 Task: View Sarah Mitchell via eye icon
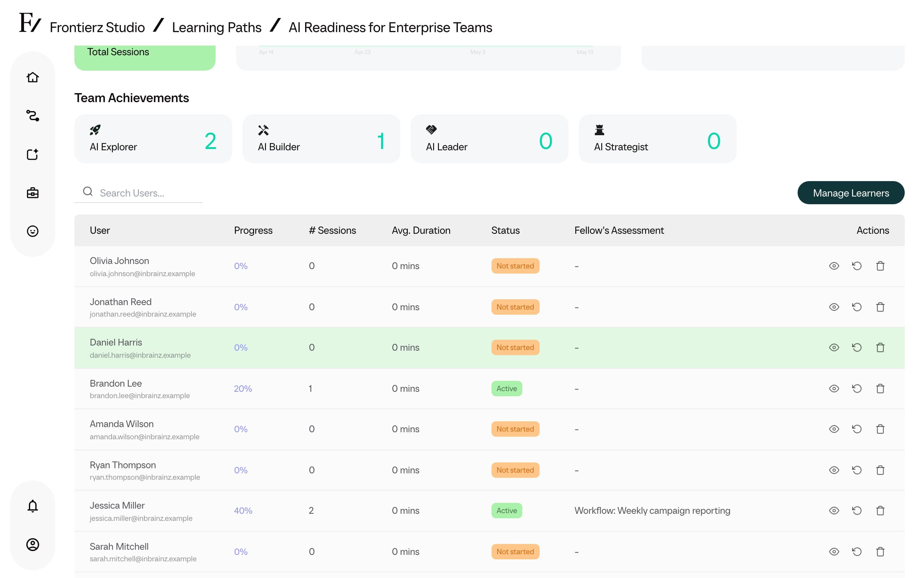coord(834,552)
